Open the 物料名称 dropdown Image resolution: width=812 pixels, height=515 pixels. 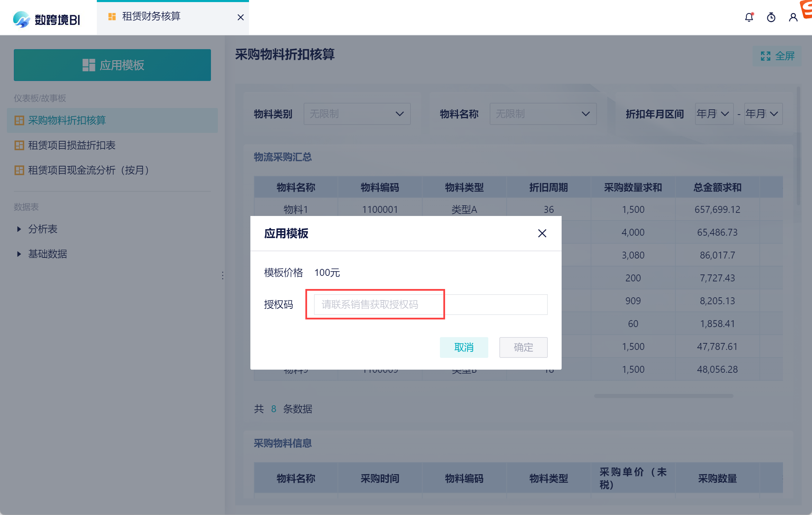543,114
